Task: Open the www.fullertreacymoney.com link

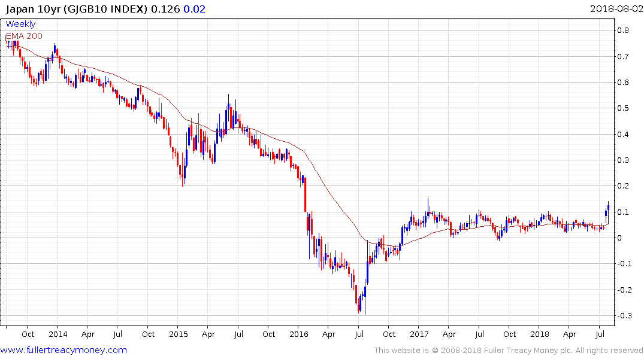Action: pos(64,350)
